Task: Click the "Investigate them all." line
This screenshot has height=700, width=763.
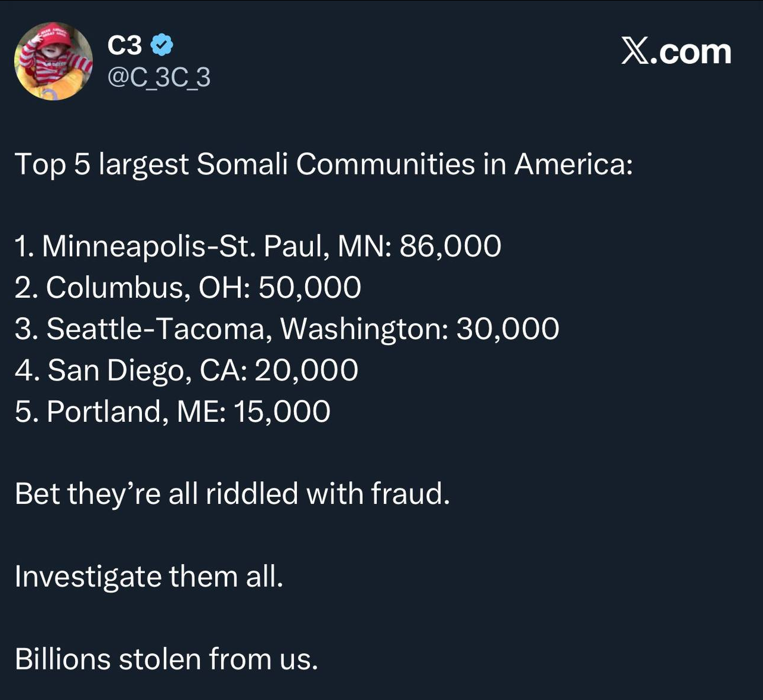Action: point(148,577)
